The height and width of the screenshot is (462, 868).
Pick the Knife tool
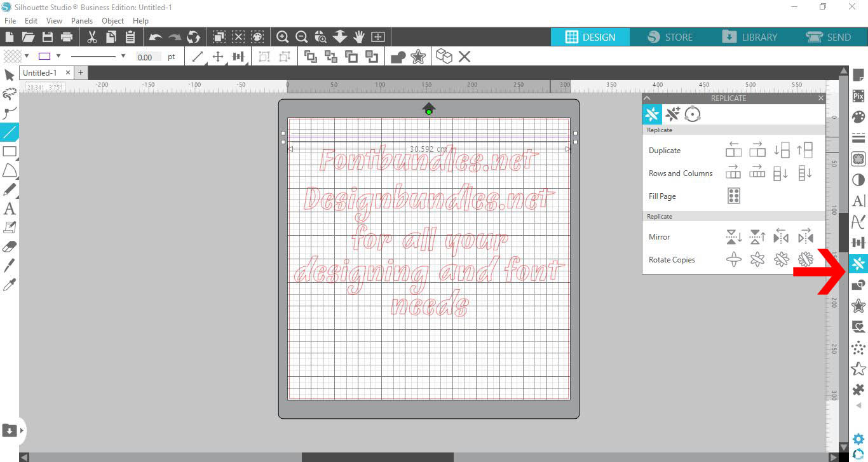coord(9,265)
